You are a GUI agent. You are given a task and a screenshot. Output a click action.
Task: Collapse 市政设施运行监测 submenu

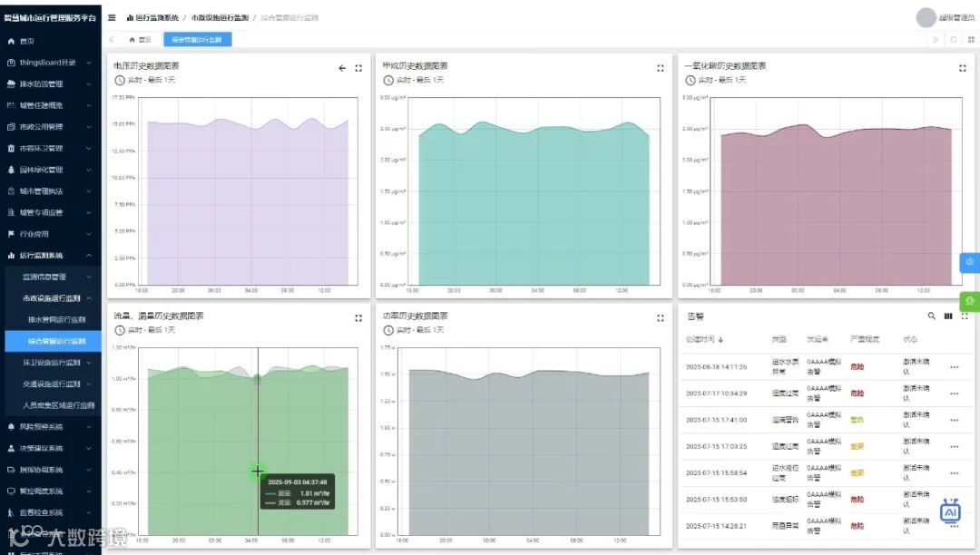(x=54, y=297)
